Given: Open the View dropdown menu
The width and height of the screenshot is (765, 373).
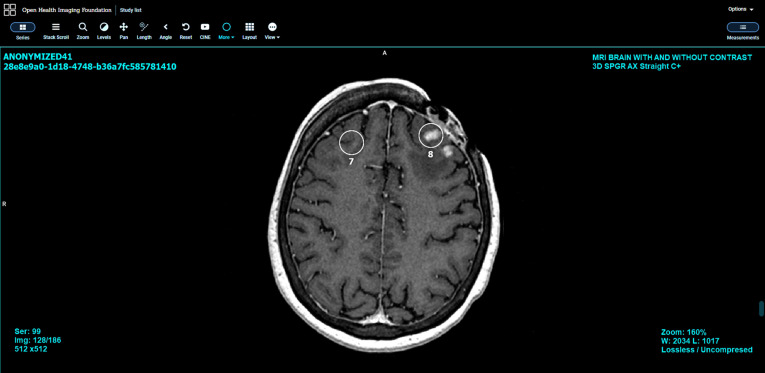Looking at the screenshot, I should coord(272,31).
